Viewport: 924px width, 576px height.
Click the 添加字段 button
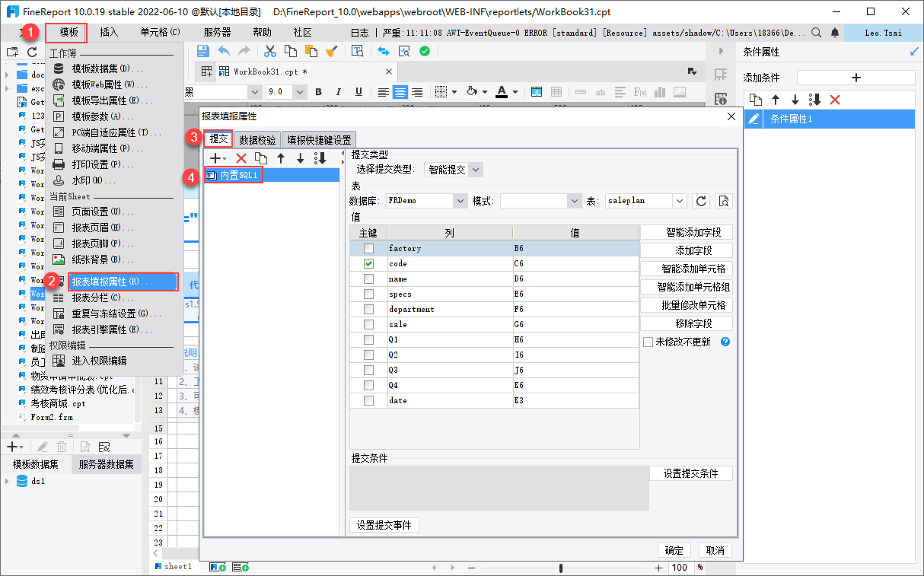(687, 250)
